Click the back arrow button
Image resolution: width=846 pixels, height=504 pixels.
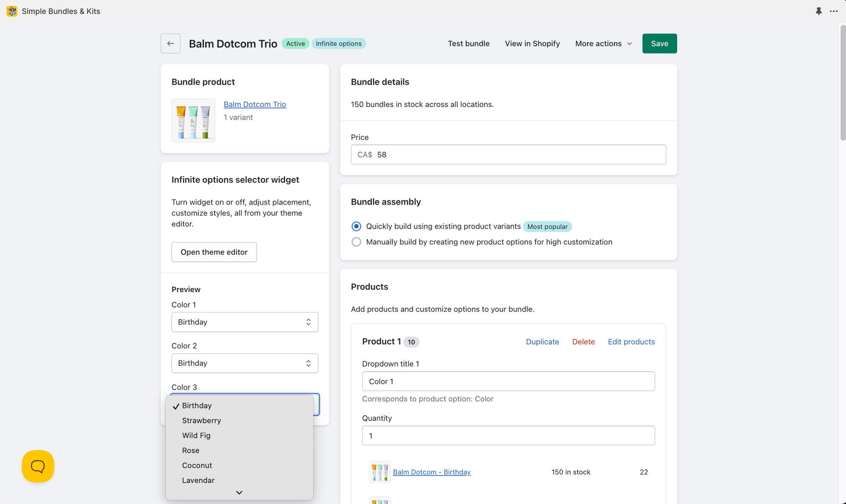(170, 44)
